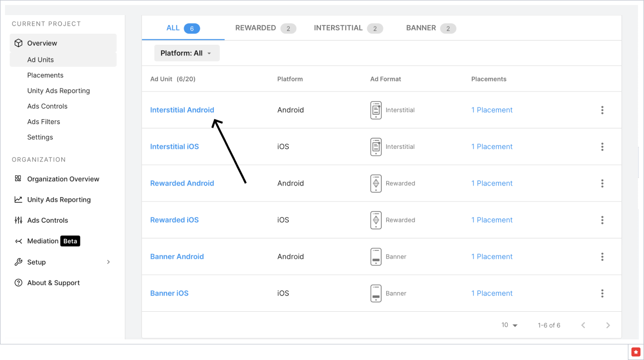The height and width of the screenshot is (360, 644).
Task: Open the Platform: All filter dropdown
Action: tap(187, 53)
